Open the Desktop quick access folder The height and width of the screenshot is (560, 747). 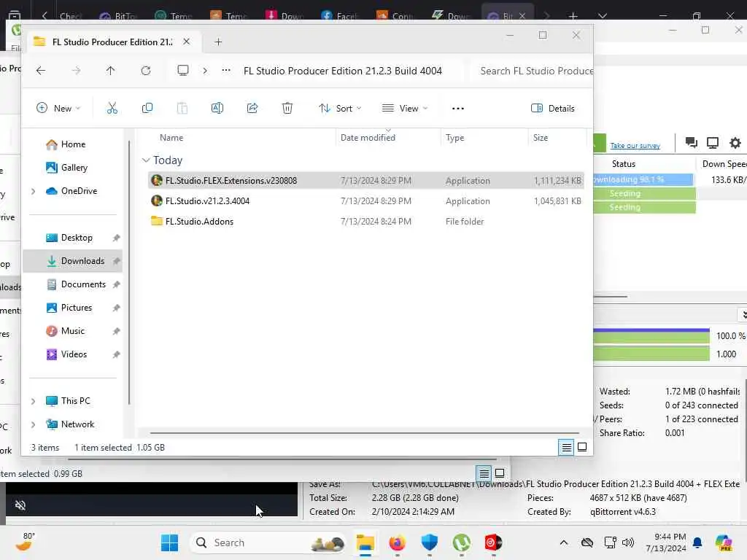point(72,238)
